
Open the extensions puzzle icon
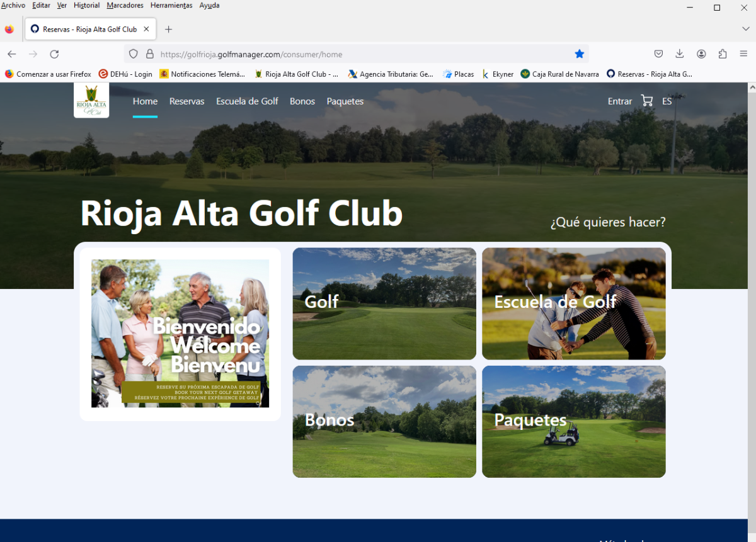(723, 54)
